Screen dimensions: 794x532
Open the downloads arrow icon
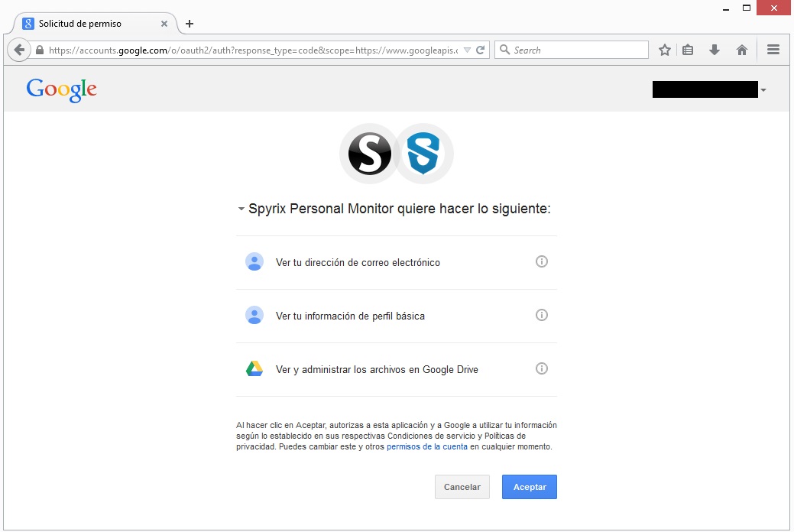click(715, 50)
